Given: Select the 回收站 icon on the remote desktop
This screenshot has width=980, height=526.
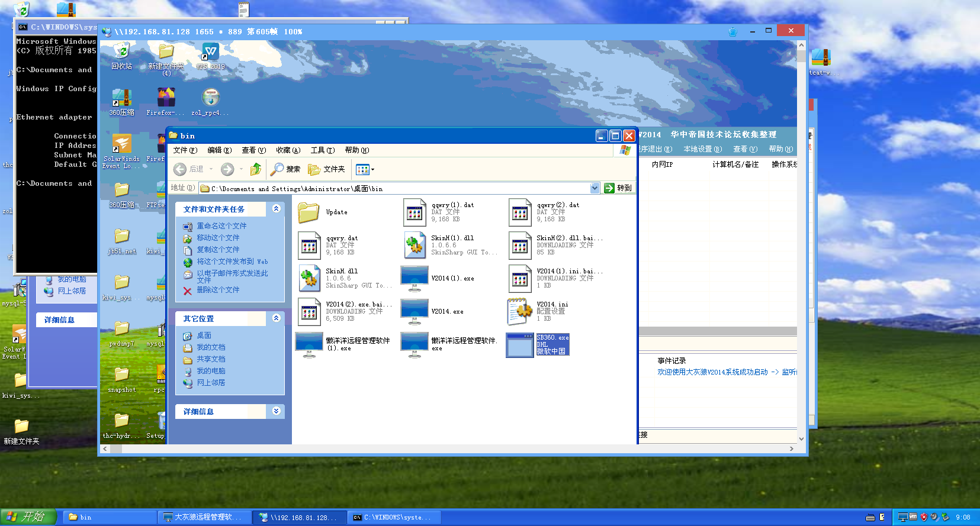Looking at the screenshot, I should coord(121,57).
